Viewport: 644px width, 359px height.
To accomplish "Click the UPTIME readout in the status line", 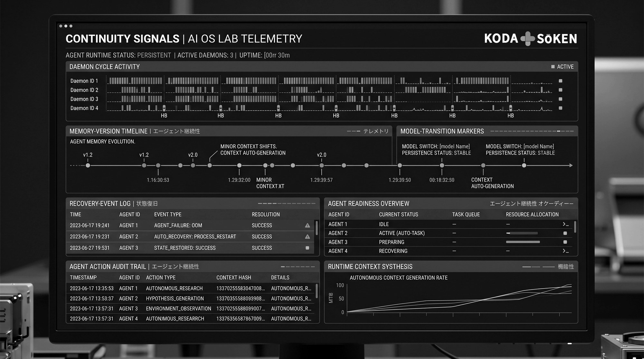I will (x=265, y=55).
